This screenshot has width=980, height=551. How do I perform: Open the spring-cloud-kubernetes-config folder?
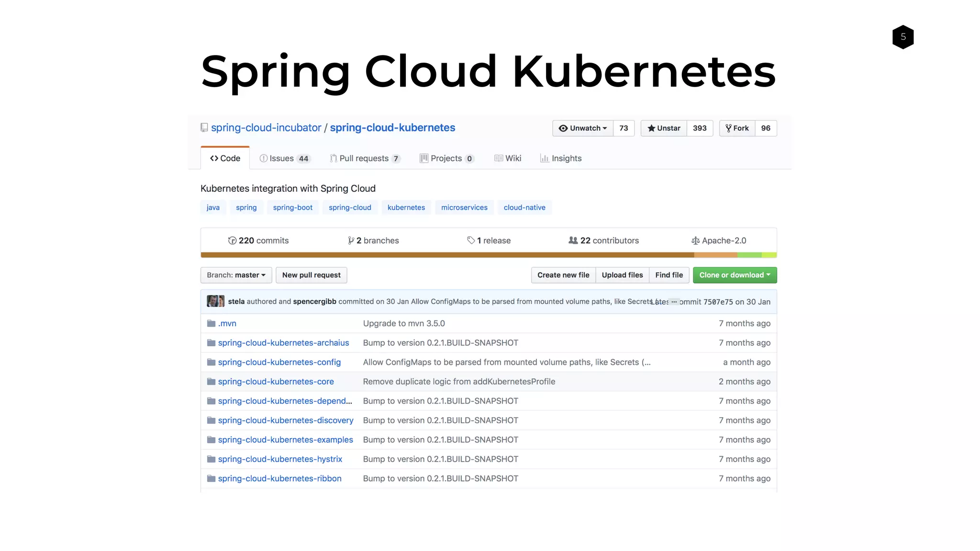click(279, 362)
